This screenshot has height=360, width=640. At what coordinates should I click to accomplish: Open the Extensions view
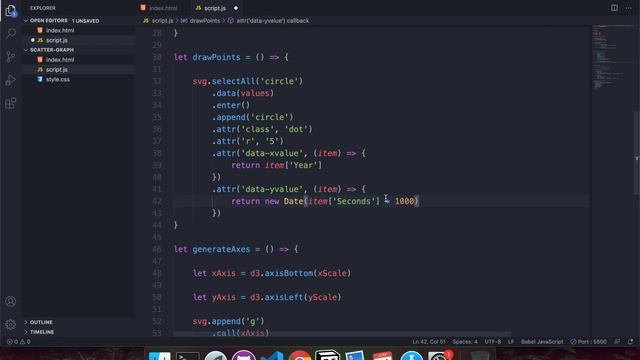point(11,103)
